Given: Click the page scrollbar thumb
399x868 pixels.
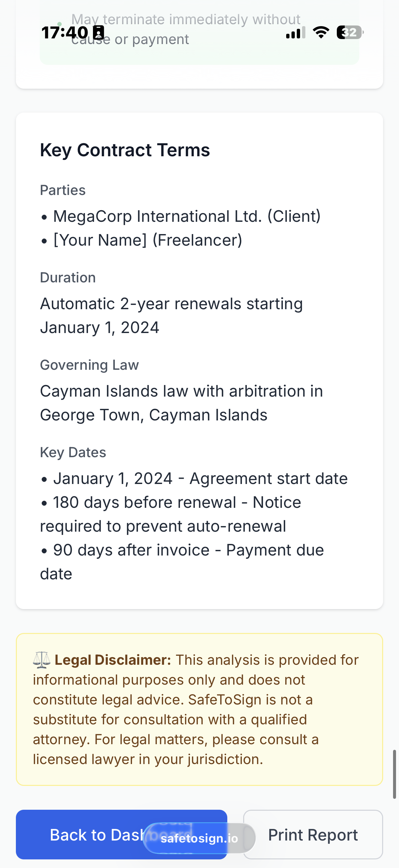Looking at the screenshot, I should point(394,774).
